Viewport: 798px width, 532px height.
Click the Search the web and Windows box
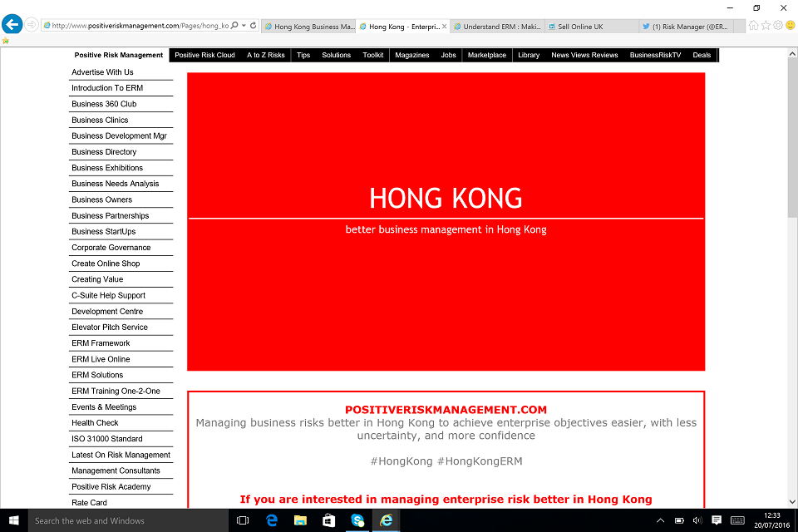(x=125, y=520)
